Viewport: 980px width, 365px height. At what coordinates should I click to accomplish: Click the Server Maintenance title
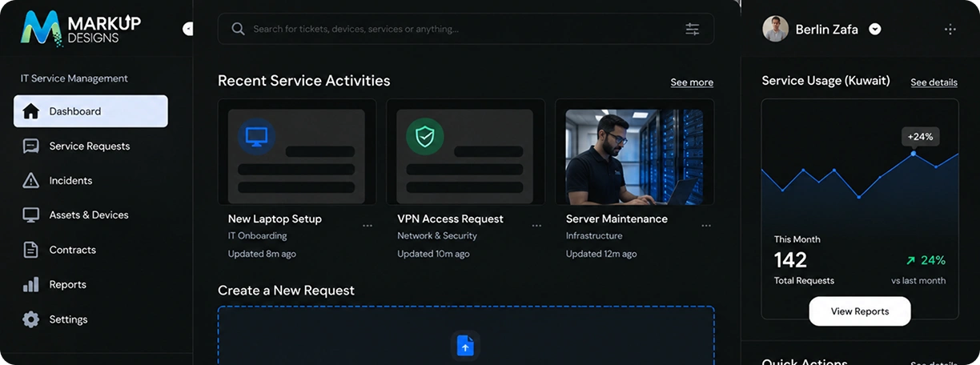tap(617, 219)
